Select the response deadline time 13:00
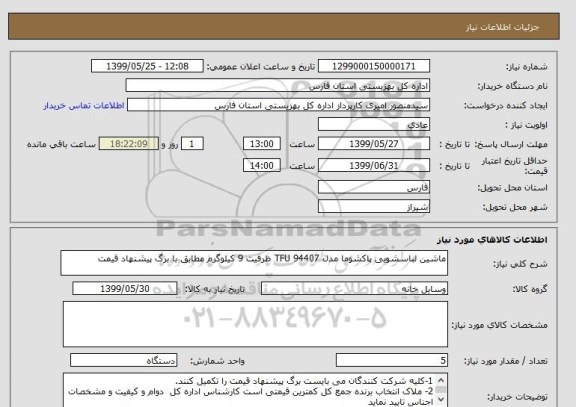Viewport: 576px width, 407px height. pos(262,144)
